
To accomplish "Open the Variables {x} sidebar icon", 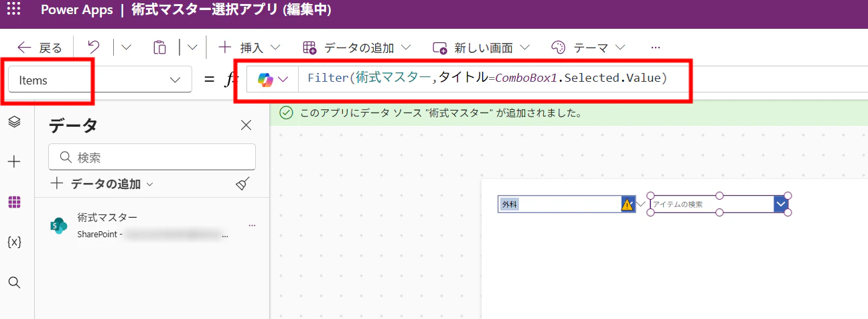I will point(14,242).
